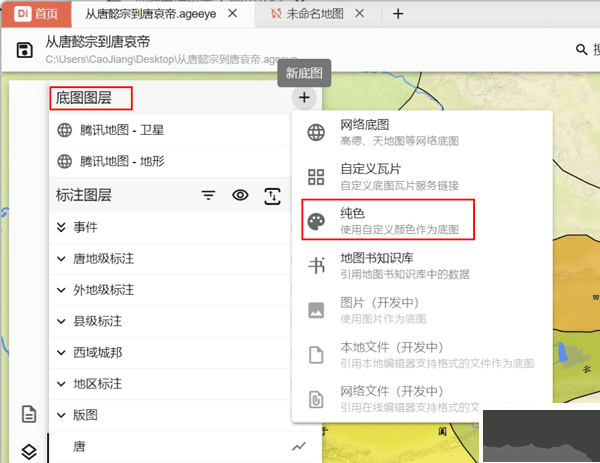This screenshot has height=463, width=600.
Task: Click the 标注图层 section header
Action: 83,195
